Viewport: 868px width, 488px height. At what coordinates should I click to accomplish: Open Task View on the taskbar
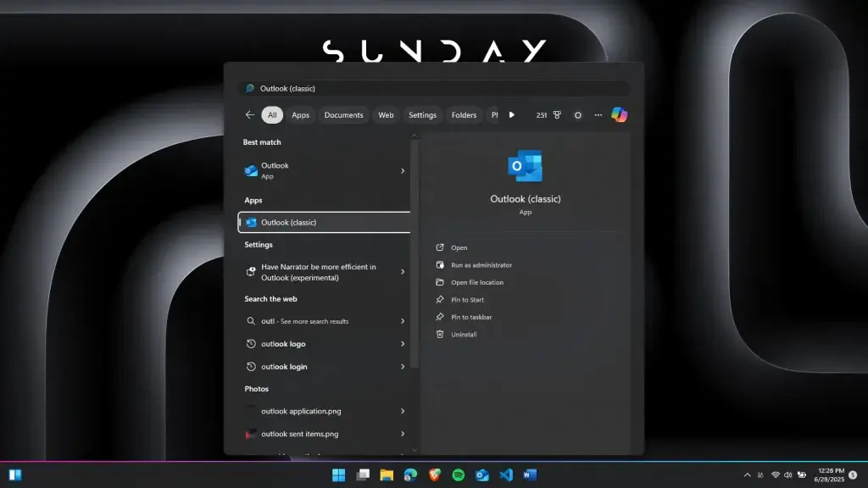click(x=363, y=474)
